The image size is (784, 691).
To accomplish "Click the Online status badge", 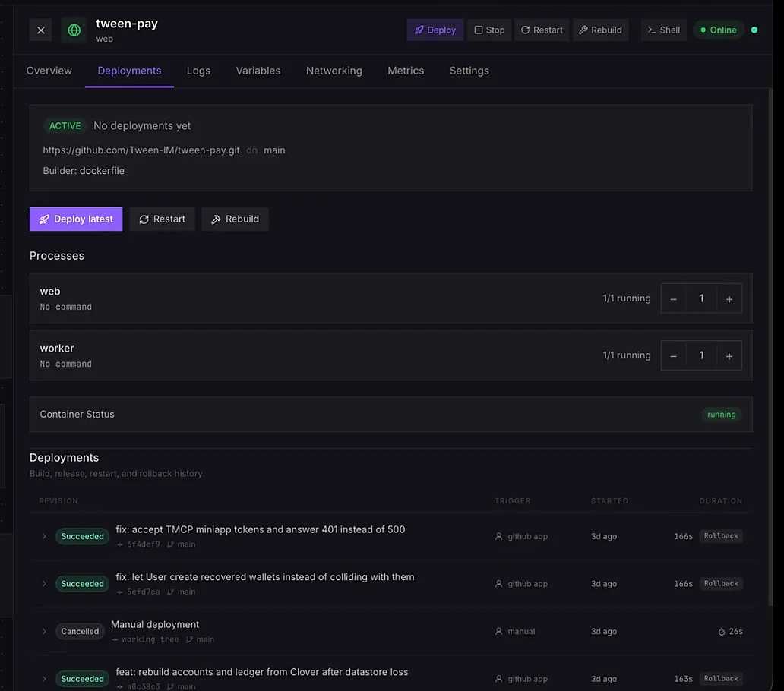I will tap(719, 30).
